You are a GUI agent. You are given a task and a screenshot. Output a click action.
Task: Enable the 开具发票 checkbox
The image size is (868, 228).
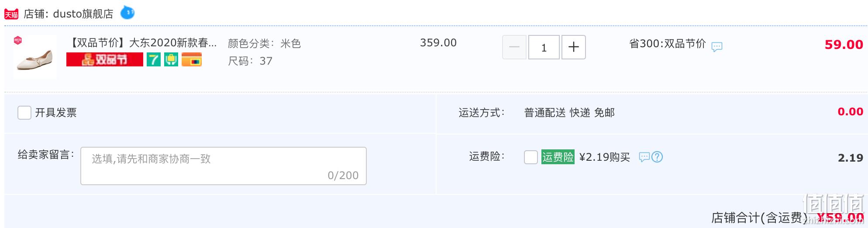[24, 113]
